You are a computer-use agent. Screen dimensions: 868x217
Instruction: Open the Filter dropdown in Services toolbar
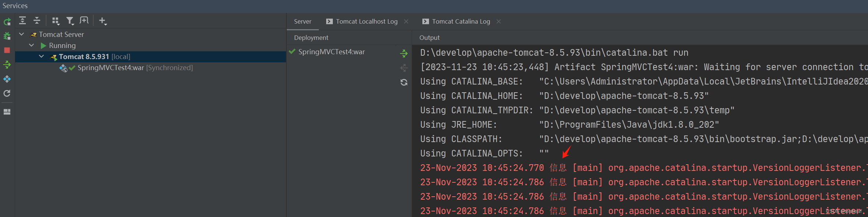coord(70,21)
